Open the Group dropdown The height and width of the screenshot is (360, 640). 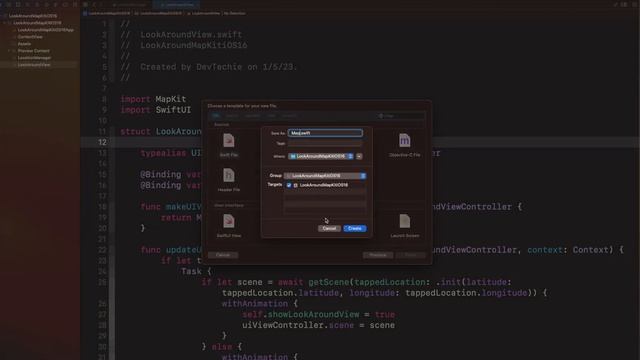coord(325,176)
